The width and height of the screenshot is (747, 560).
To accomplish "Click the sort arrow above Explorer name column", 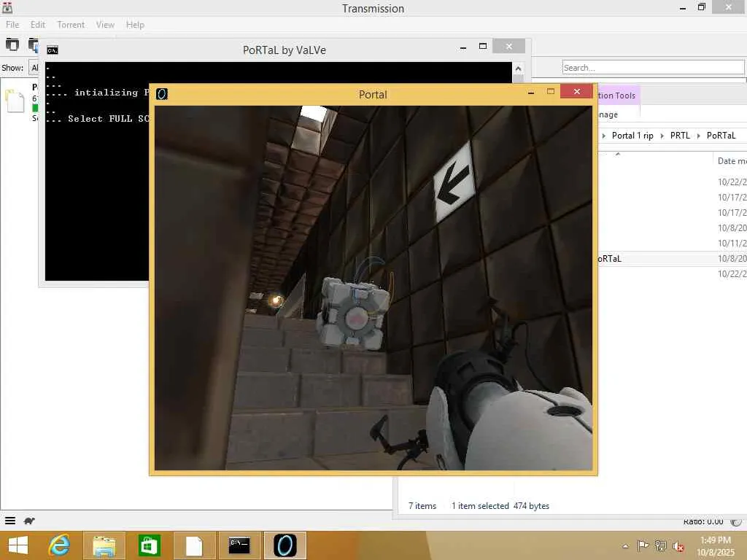I will [x=617, y=154].
